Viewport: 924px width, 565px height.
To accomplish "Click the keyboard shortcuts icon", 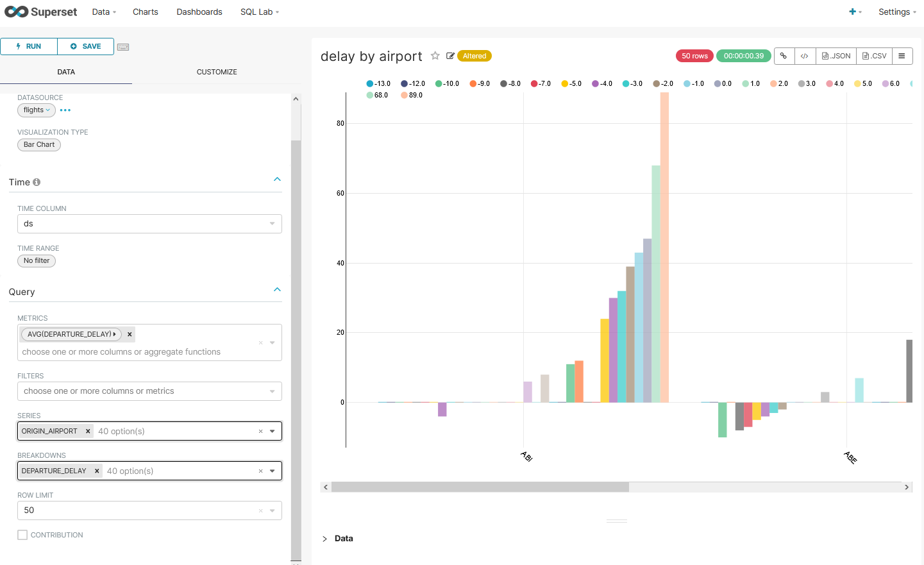I will 123,47.
